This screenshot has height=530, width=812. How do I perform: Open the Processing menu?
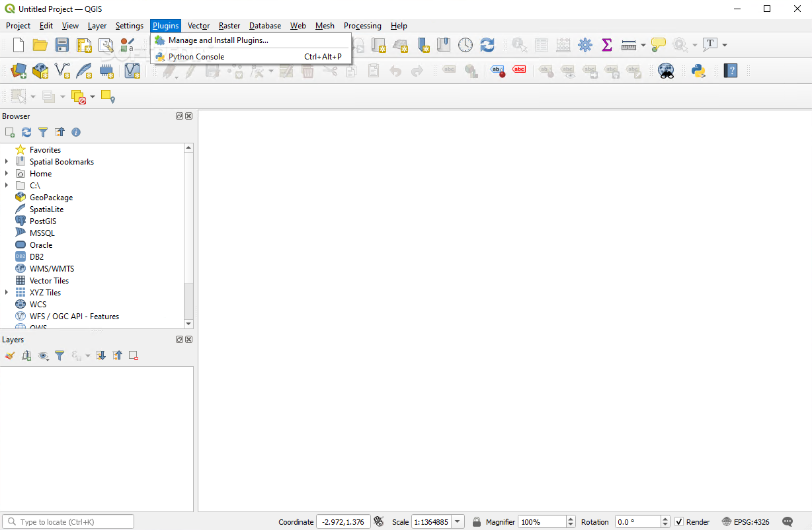click(x=362, y=26)
